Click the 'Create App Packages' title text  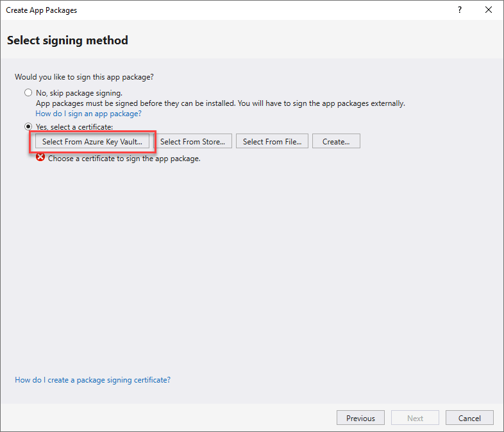click(x=42, y=10)
